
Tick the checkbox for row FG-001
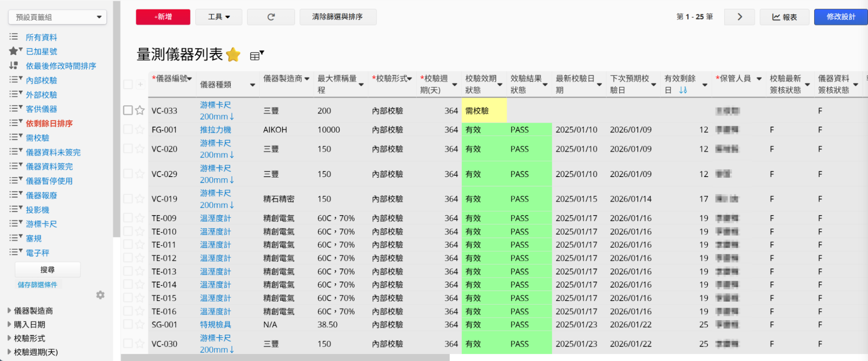coord(128,129)
